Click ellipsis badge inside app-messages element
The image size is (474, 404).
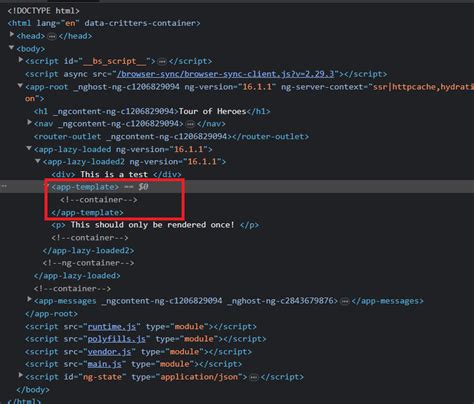pos(345,302)
